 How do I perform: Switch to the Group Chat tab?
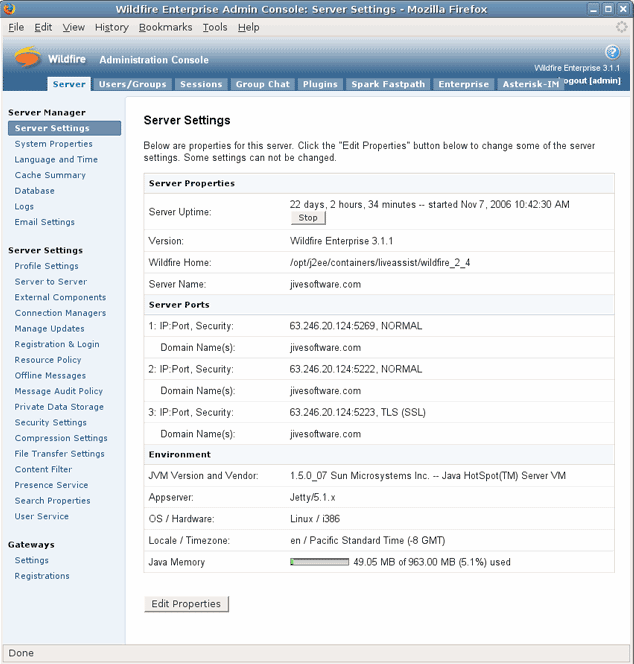[262, 84]
